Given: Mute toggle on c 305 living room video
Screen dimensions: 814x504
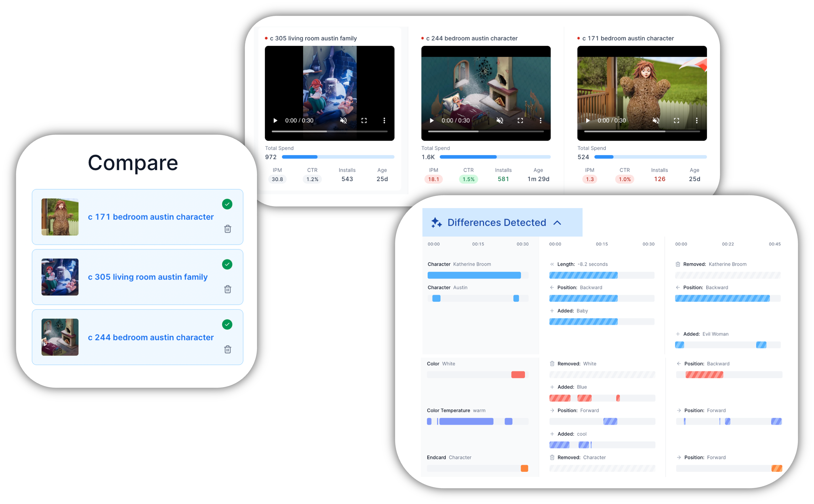Looking at the screenshot, I should point(343,120).
